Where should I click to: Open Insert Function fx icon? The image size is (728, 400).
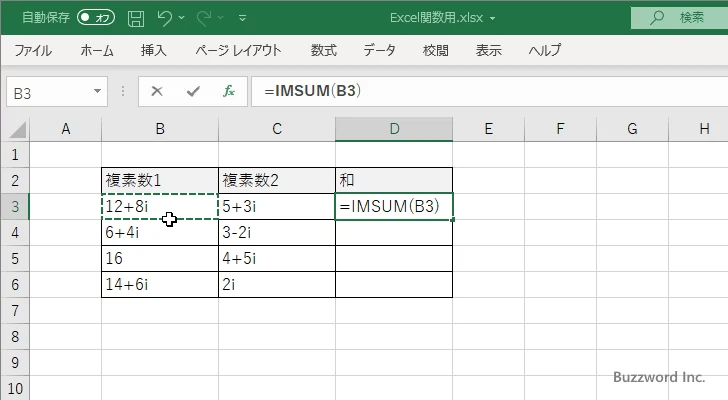pos(229,91)
